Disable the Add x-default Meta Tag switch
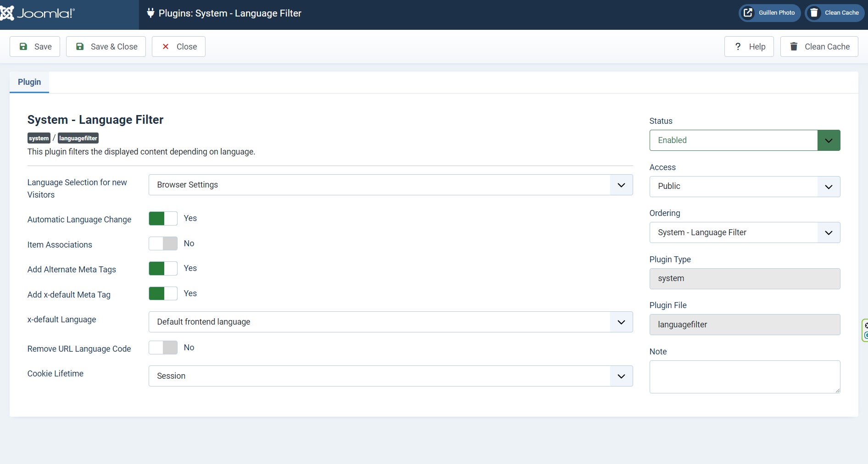Screen dimensions: 868x464 (x=163, y=293)
